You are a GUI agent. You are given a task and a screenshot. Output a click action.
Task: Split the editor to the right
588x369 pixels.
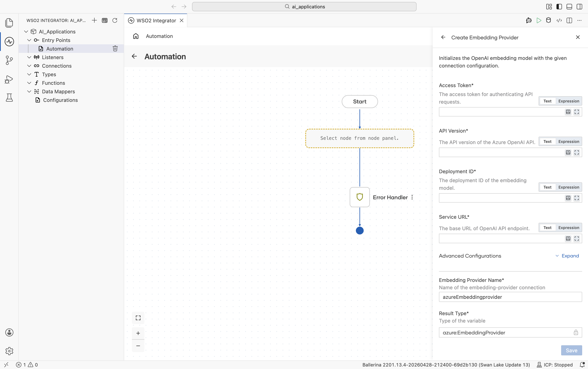(x=569, y=20)
